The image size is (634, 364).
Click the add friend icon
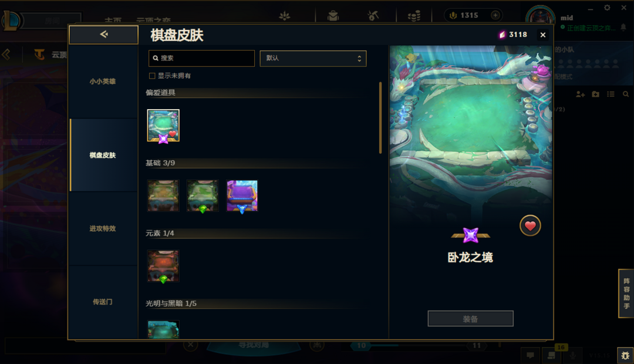[580, 95]
